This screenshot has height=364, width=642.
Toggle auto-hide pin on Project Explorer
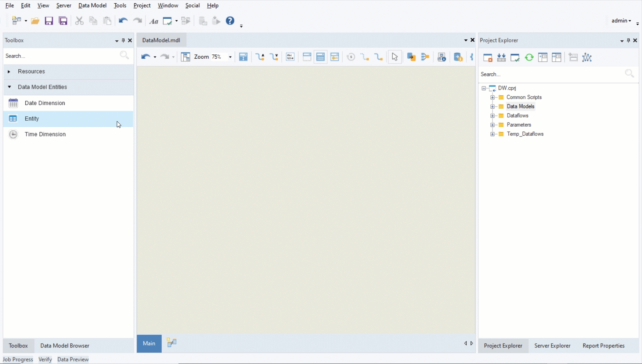click(628, 40)
